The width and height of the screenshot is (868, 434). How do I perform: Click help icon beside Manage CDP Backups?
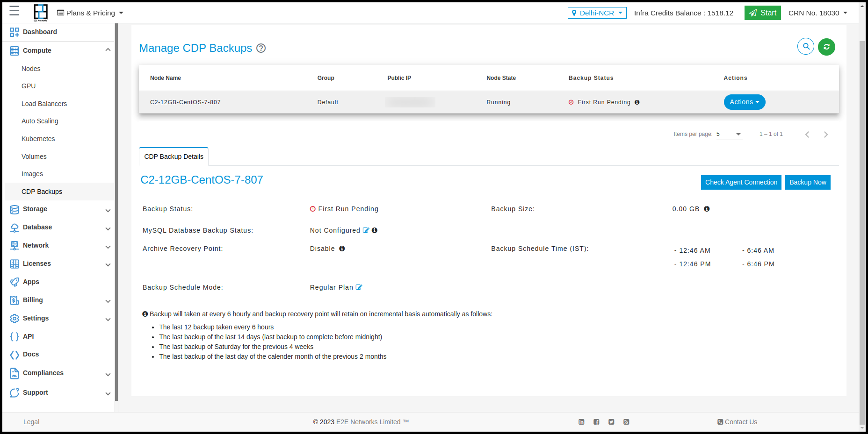(x=261, y=48)
